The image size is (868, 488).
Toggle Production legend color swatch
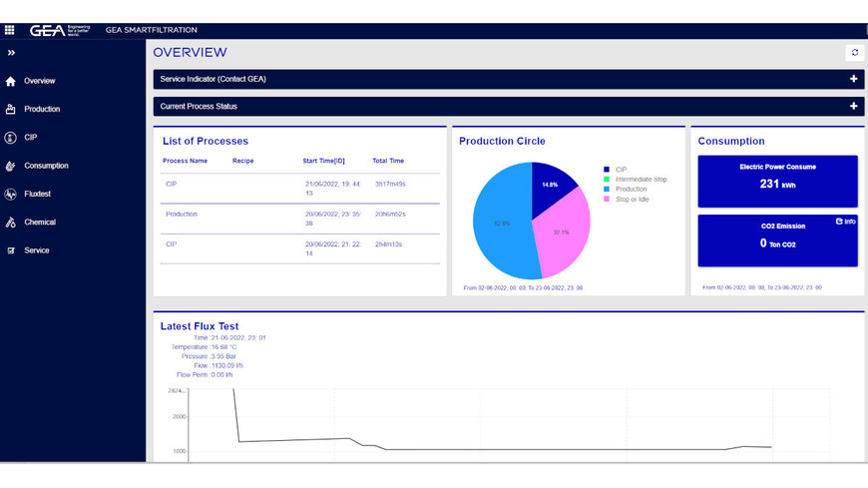click(x=607, y=190)
